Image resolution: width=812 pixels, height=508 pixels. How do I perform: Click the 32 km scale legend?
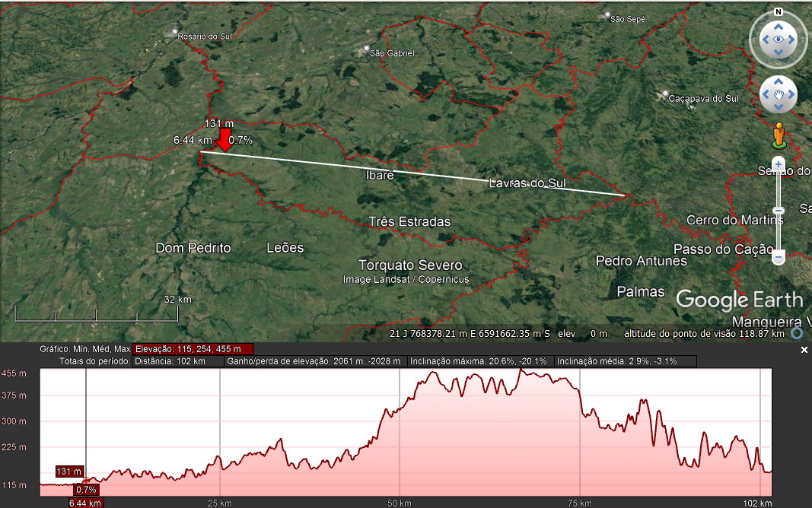(x=177, y=300)
